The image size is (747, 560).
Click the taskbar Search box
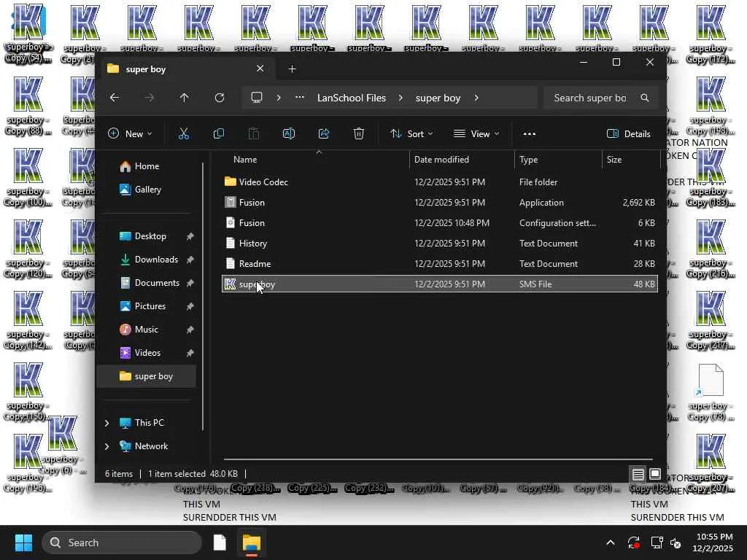coord(122,542)
